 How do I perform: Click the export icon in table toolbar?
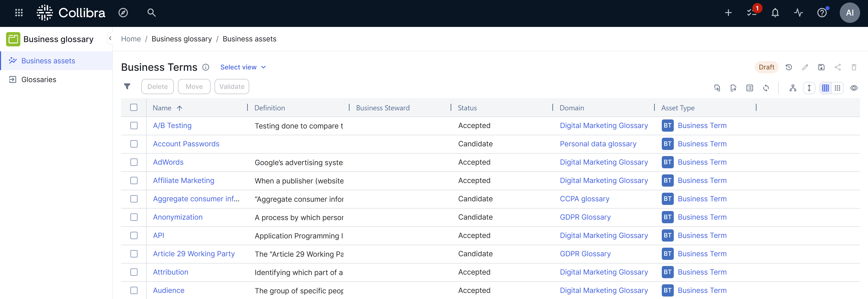click(733, 88)
